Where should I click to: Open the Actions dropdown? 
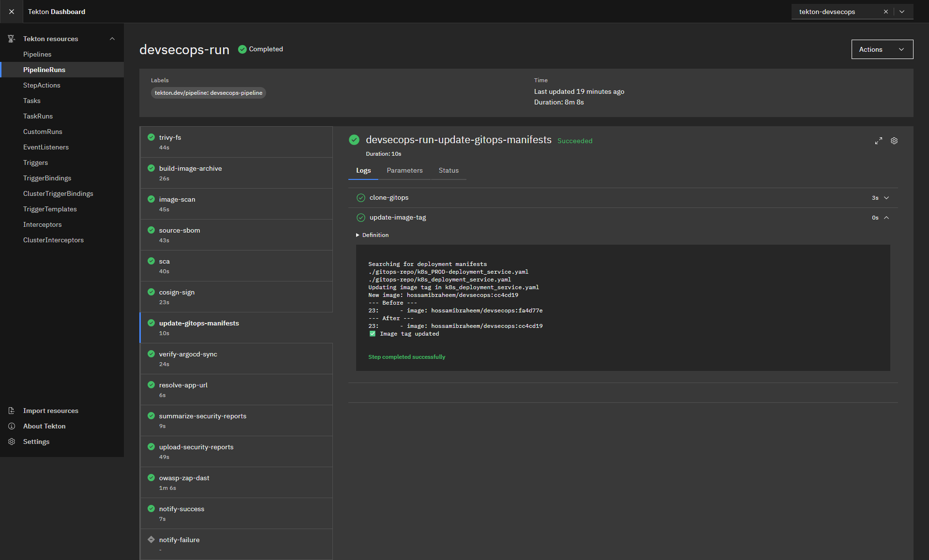[x=882, y=49]
